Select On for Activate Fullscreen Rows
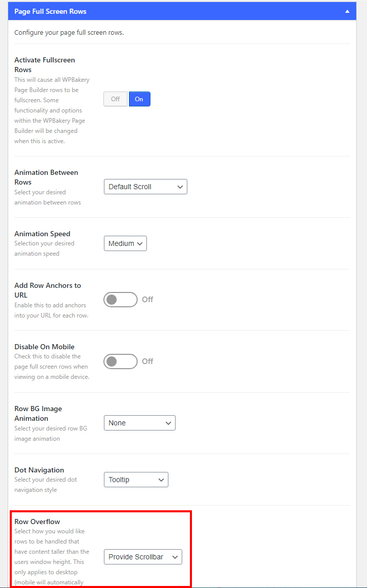This screenshot has width=367, height=588. tap(139, 99)
